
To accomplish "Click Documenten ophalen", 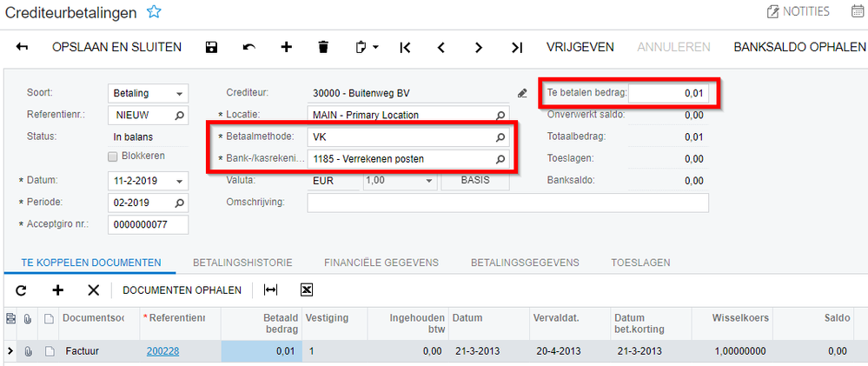I will coord(182,289).
